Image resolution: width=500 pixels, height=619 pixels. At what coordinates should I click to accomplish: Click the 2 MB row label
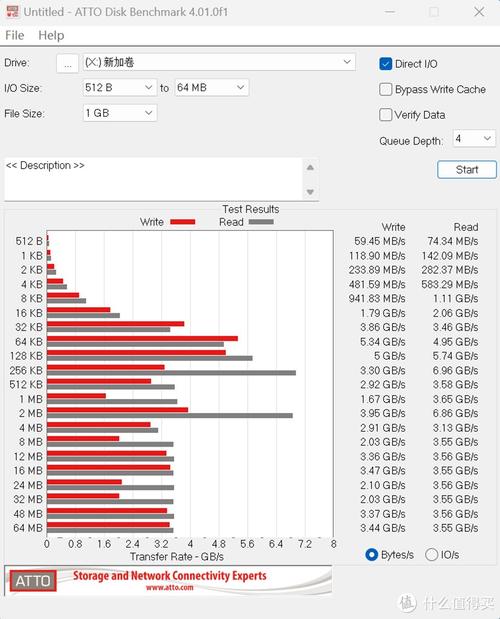30,413
